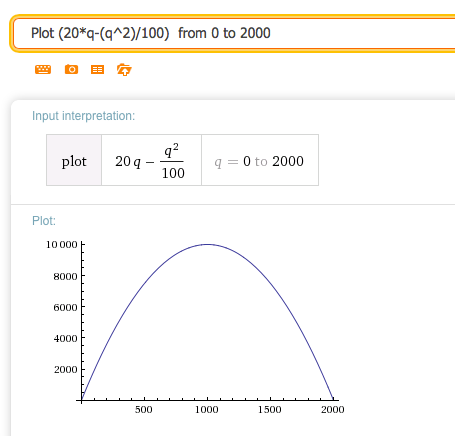Click the camera image input icon

tap(71, 69)
